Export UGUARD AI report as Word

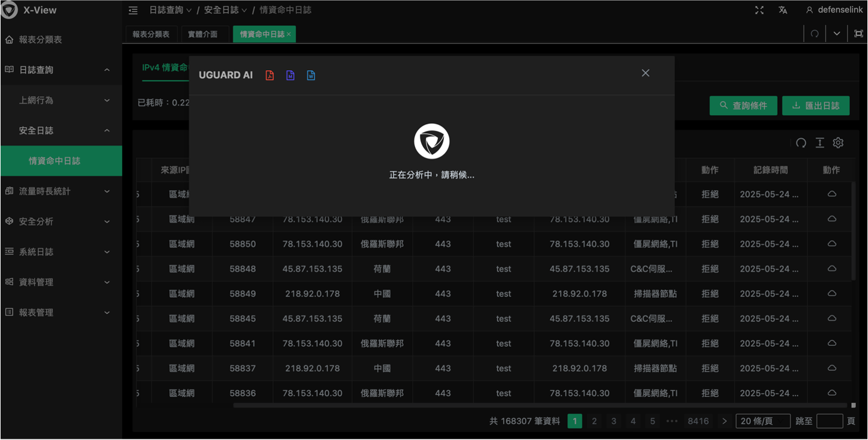[x=311, y=75]
